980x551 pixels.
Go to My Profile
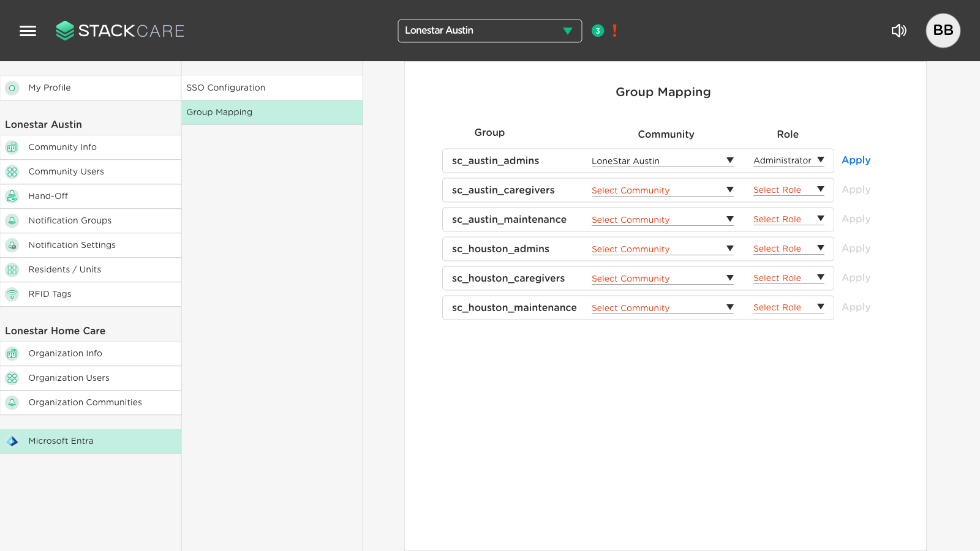[x=91, y=88]
